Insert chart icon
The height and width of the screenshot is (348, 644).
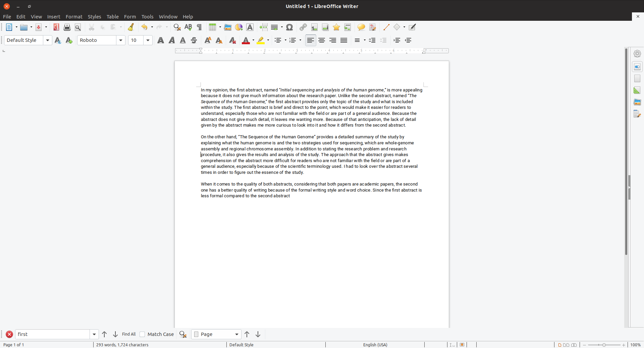(x=239, y=27)
